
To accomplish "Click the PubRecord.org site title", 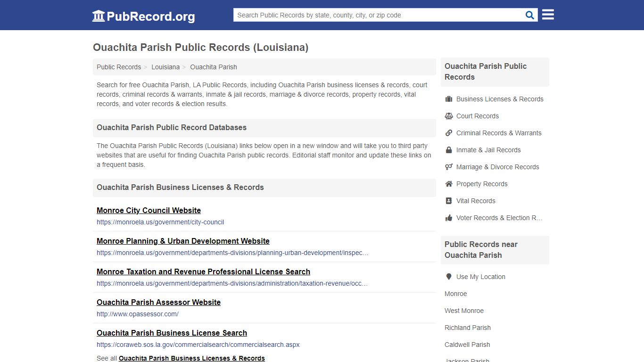I will tap(150, 16).
